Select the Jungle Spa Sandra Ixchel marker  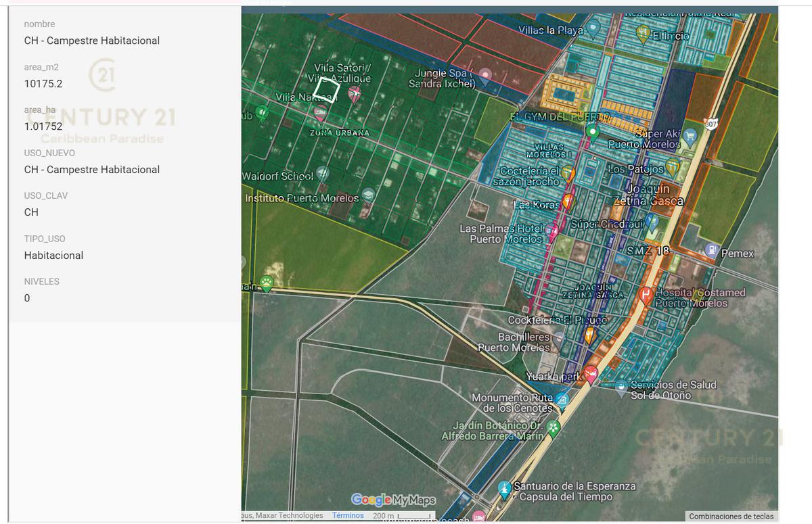tap(484, 74)
